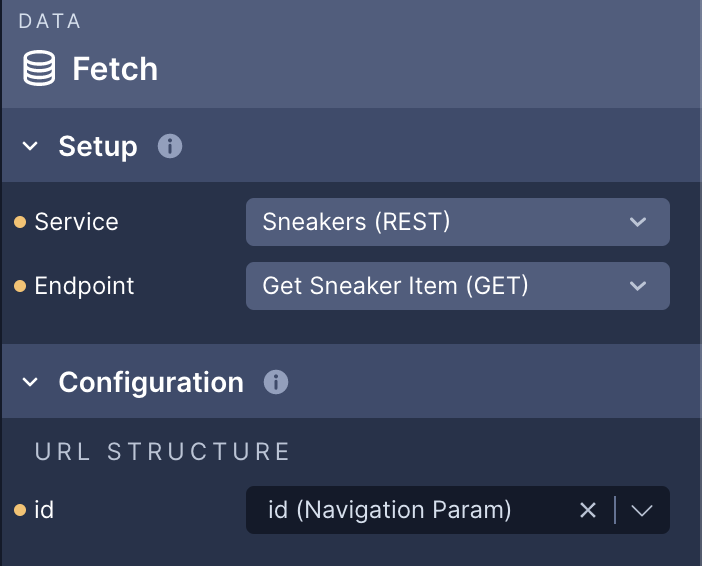Click the Configuration section heading
Screen dimensions: 702x566
(x=151, y=382)
